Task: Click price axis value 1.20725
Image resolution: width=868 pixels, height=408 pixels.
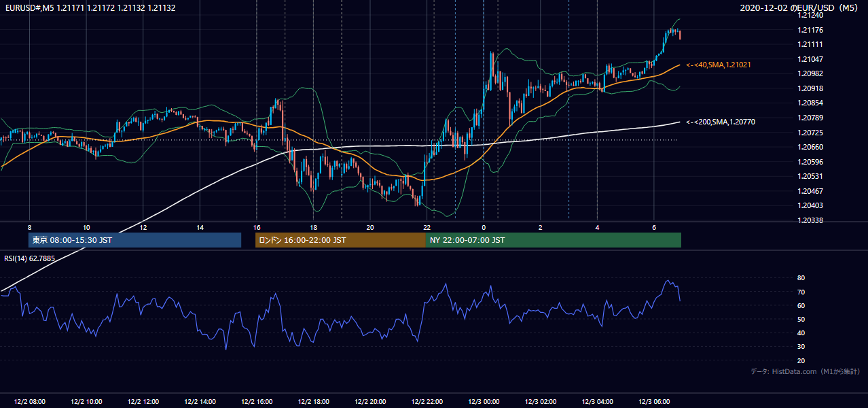Action: tap(810, 132)
